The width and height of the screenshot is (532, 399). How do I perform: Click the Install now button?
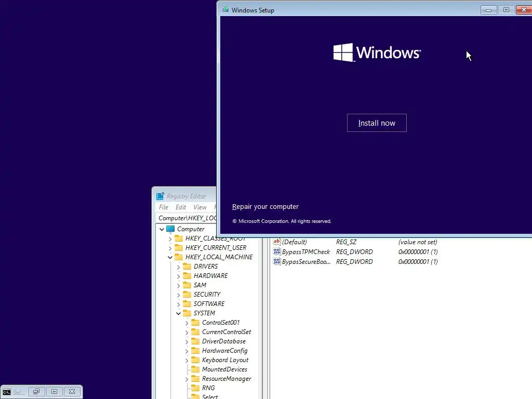[377, 123]
